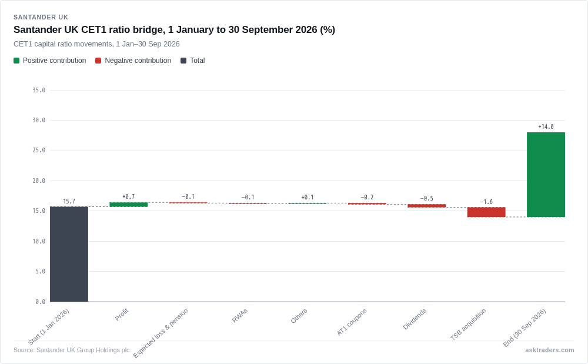The width and height of the screenshot is (588, 364).
Task: Toggle the Positive contribution legend label
Action: point(54,61)
